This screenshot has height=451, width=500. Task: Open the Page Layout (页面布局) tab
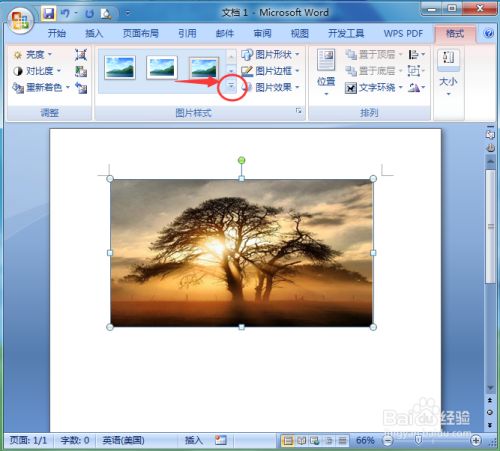tap(140, 33)
